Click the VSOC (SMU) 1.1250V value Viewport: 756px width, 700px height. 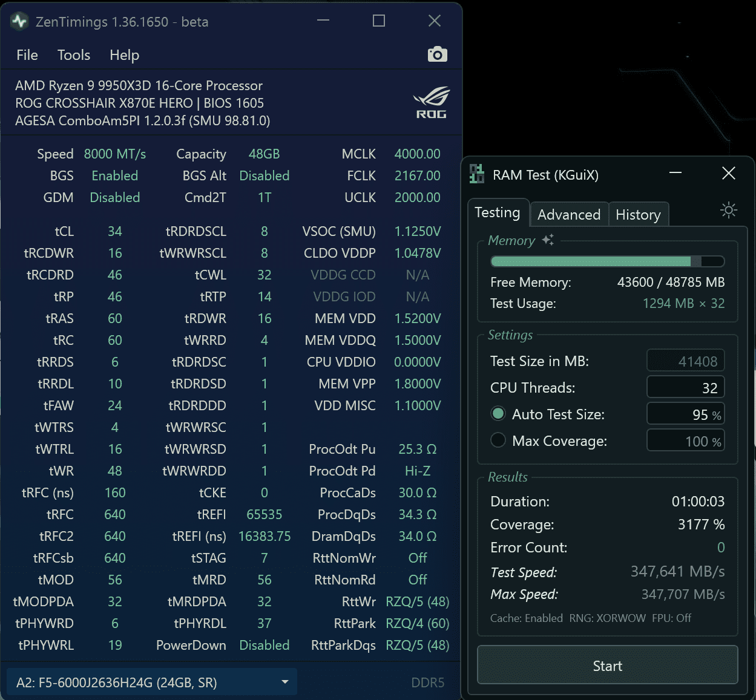pyautogui.click(x=418, y=232)
